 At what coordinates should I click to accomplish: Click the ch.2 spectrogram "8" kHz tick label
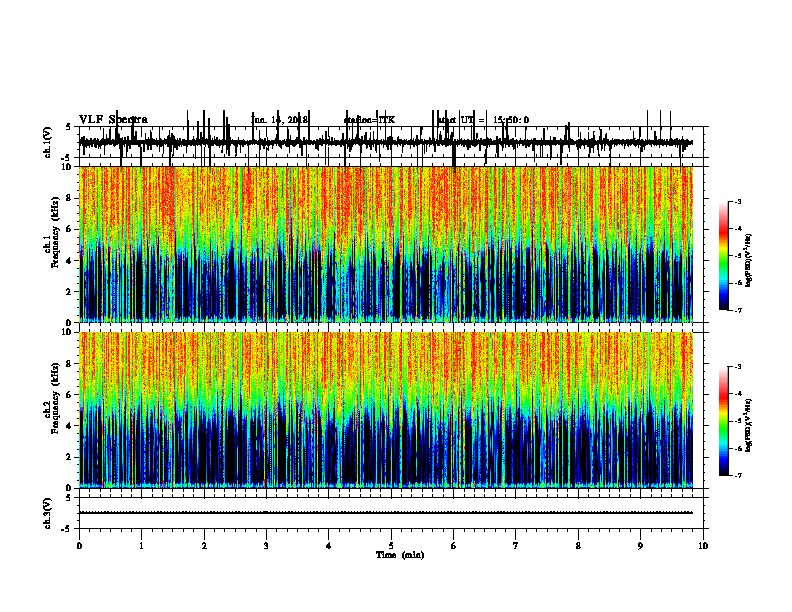pyautogui.click(x=70, y=364)
